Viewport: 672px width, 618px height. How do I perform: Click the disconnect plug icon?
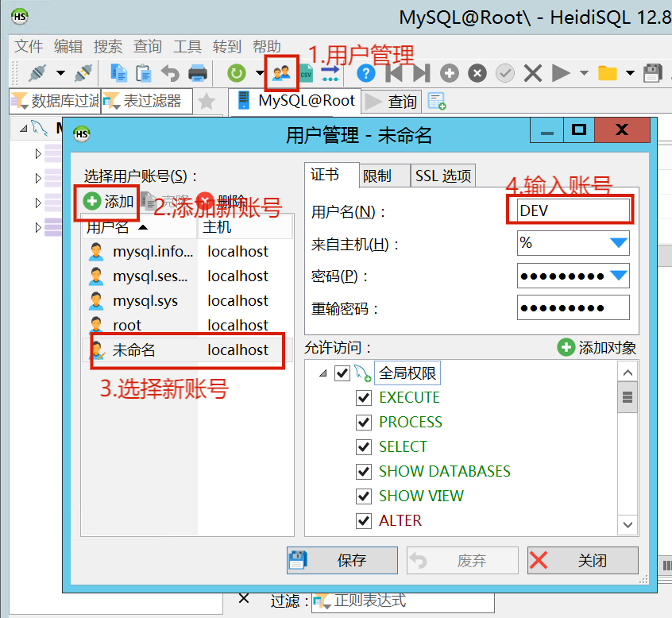click(x=83, y=73)
